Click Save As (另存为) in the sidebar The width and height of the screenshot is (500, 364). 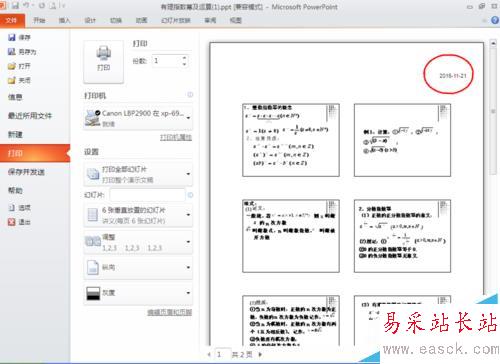(22, 52)
